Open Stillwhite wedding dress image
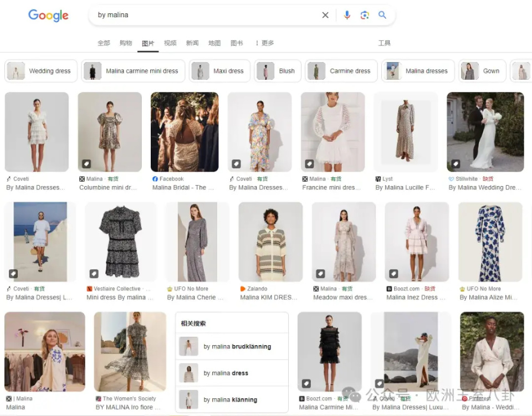 tap(485, 132)
